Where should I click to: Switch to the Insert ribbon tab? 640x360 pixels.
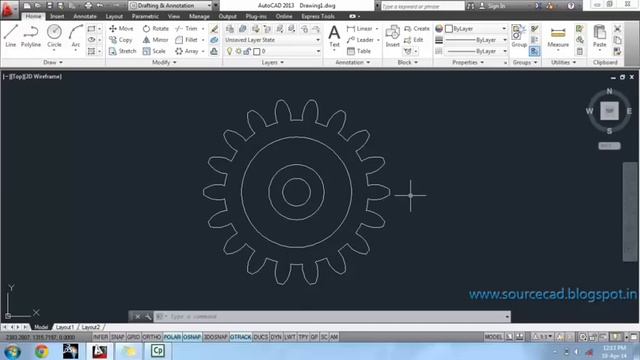57,16
